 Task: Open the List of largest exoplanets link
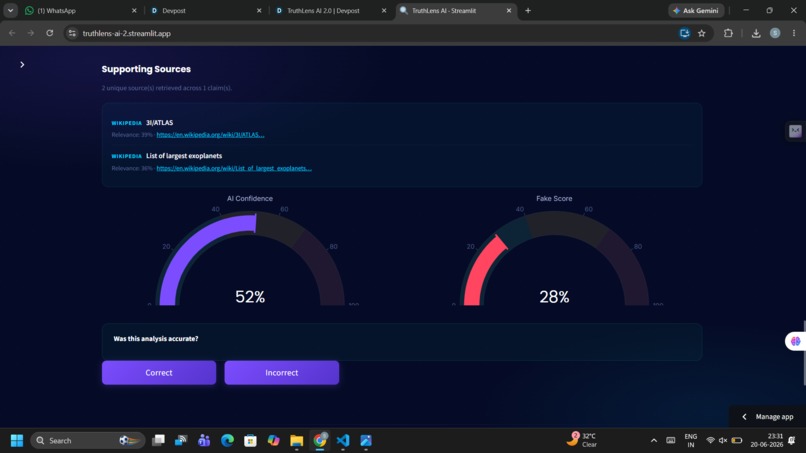click(234, 168)
